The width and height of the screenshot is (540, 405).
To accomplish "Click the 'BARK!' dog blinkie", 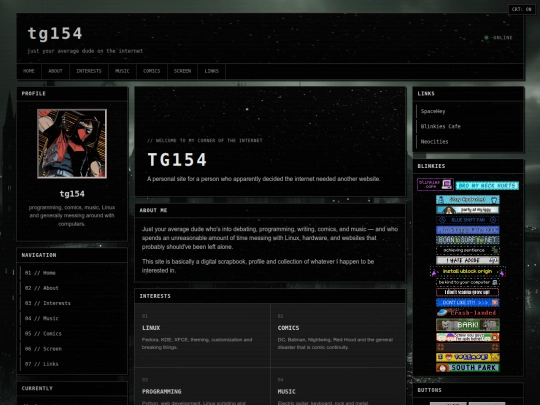I will pos(468,325).
